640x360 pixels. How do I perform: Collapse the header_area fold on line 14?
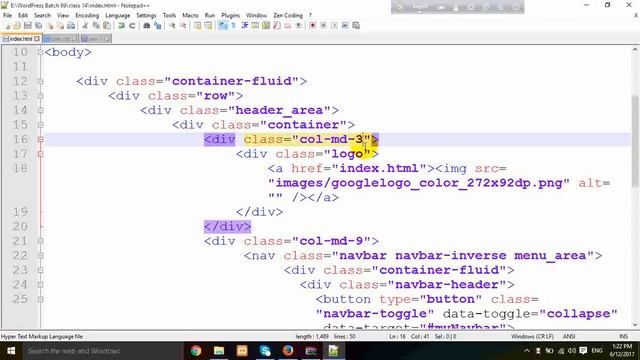tap(40, 110)
